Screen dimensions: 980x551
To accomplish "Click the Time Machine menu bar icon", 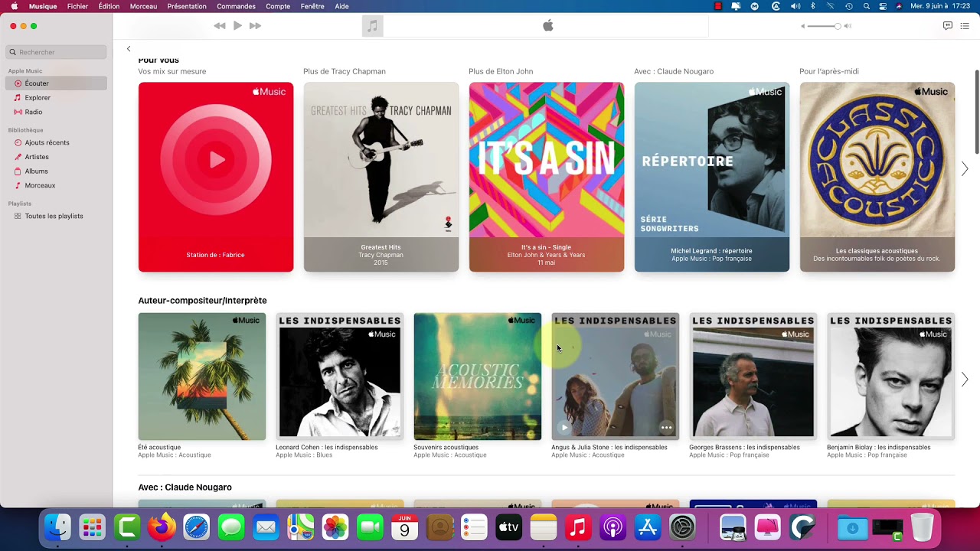I will (848, 6).
